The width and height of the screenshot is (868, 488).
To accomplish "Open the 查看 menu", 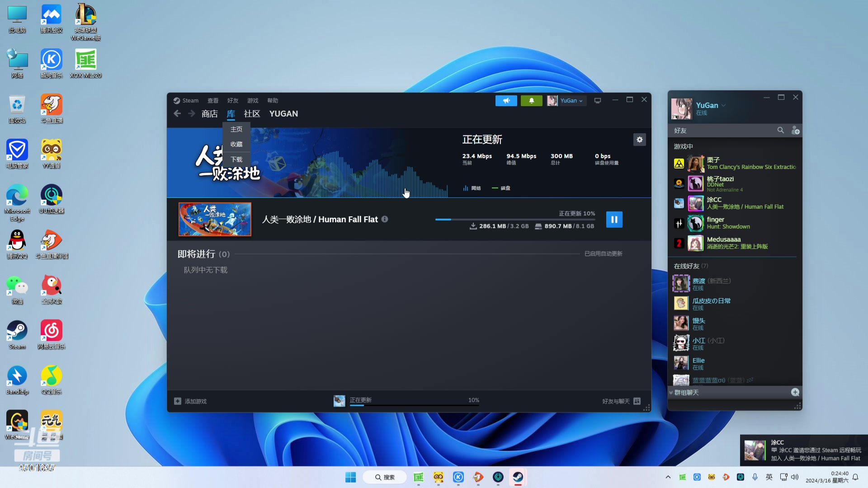I will [x=213, y=100].
